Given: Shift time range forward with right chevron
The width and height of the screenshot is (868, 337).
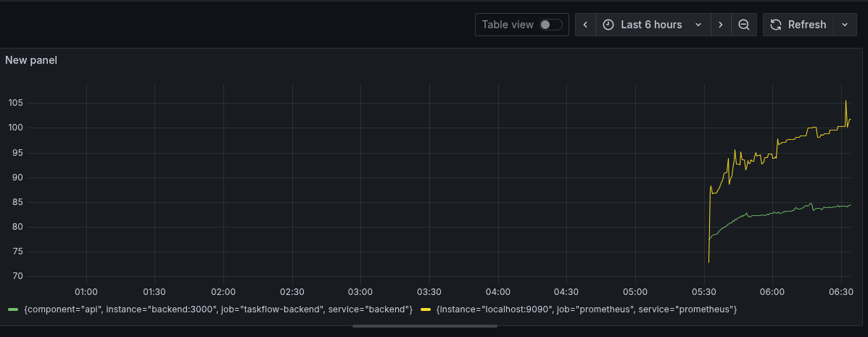Looking at the screenshot, I should click(721, 25).
